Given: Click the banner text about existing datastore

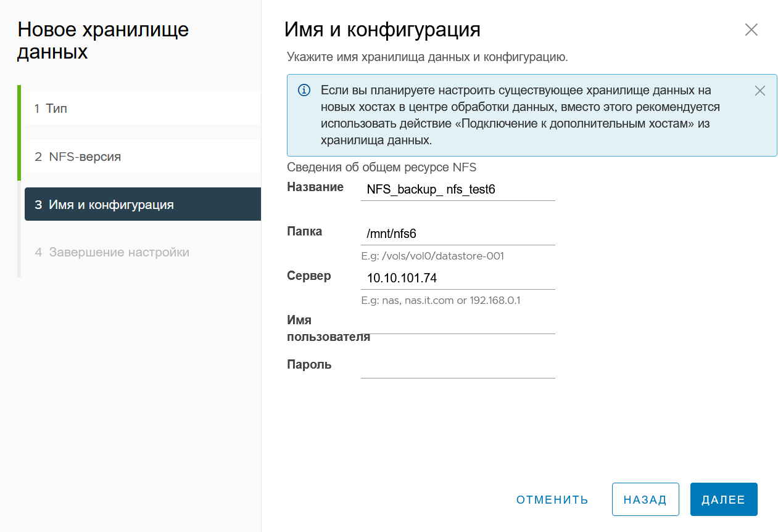Looking at the screenshot, I should point(520,115).
